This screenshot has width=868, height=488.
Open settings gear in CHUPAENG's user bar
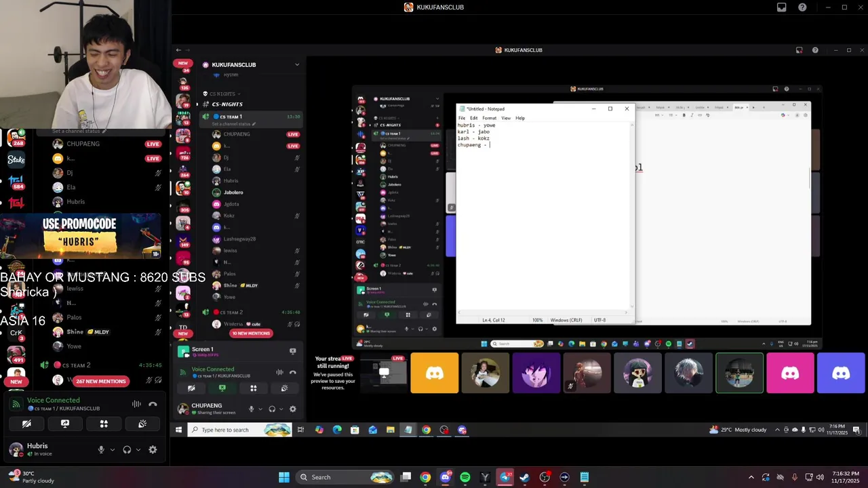click(293, 409)
